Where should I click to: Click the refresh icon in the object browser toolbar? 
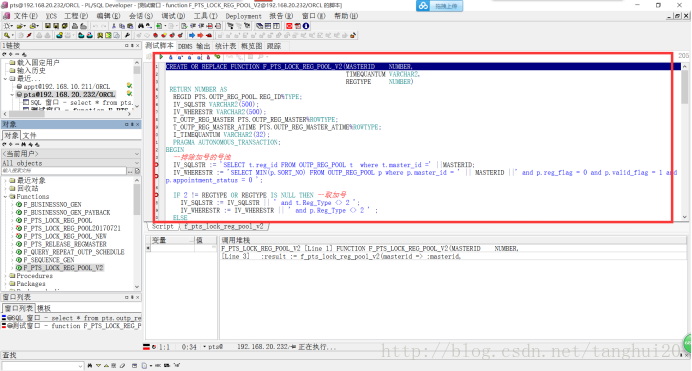pos(5,144)
